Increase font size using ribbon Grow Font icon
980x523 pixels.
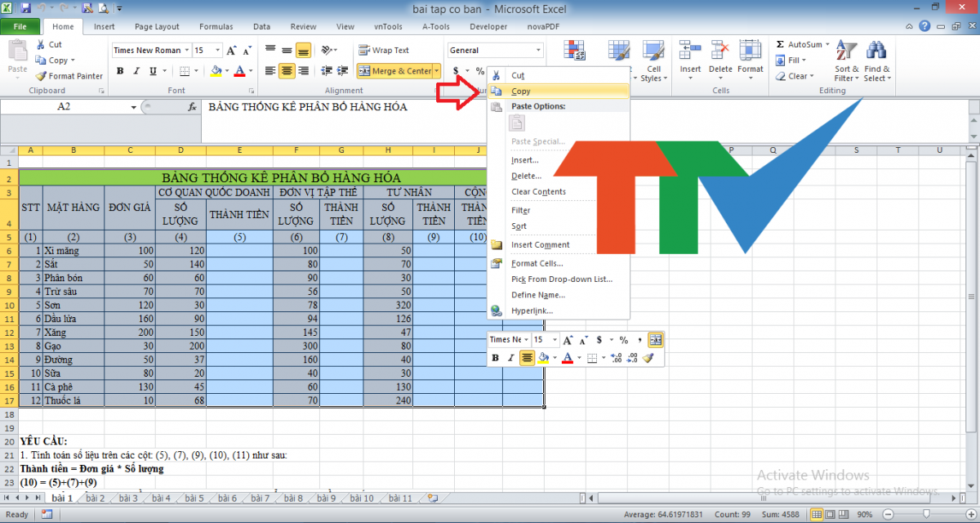(x=232, y=50)
